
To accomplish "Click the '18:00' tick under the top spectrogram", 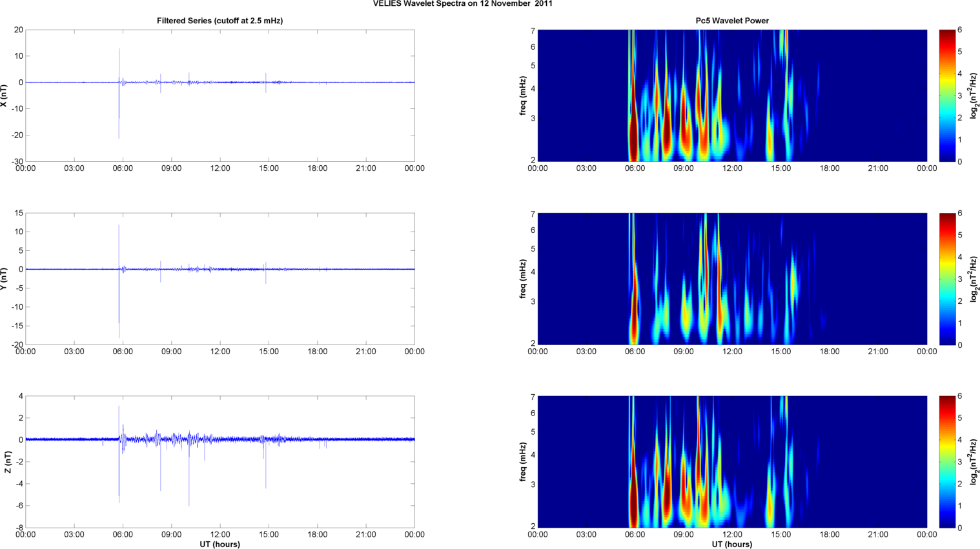I will click(x=830, y=168).
